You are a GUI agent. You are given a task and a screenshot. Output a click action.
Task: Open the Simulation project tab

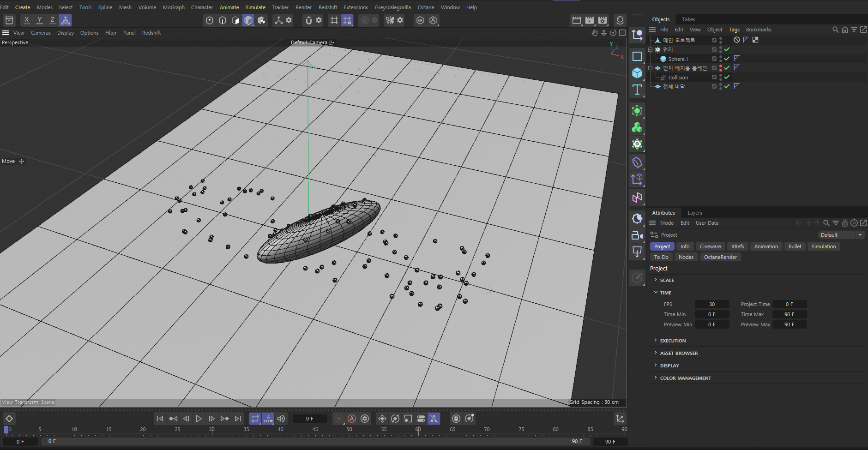click(x=824, y=246)
